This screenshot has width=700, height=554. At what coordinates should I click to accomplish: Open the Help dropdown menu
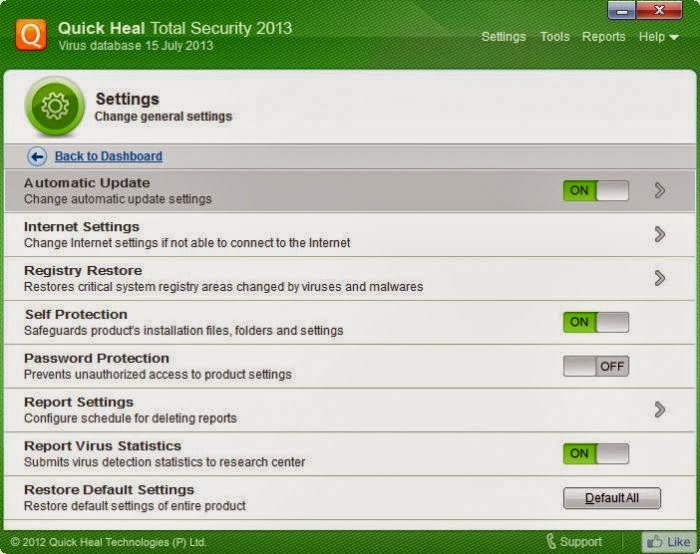(x=658, y=37)
